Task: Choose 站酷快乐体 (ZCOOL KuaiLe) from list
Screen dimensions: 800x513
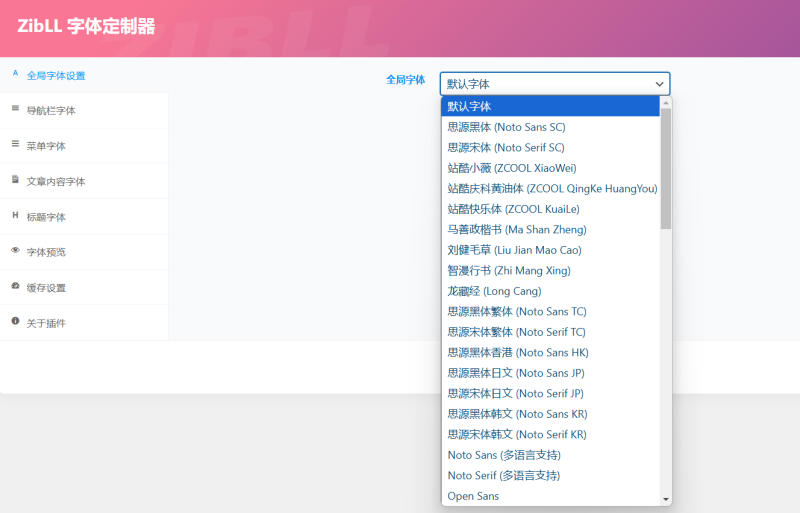Action: point(513,209)
